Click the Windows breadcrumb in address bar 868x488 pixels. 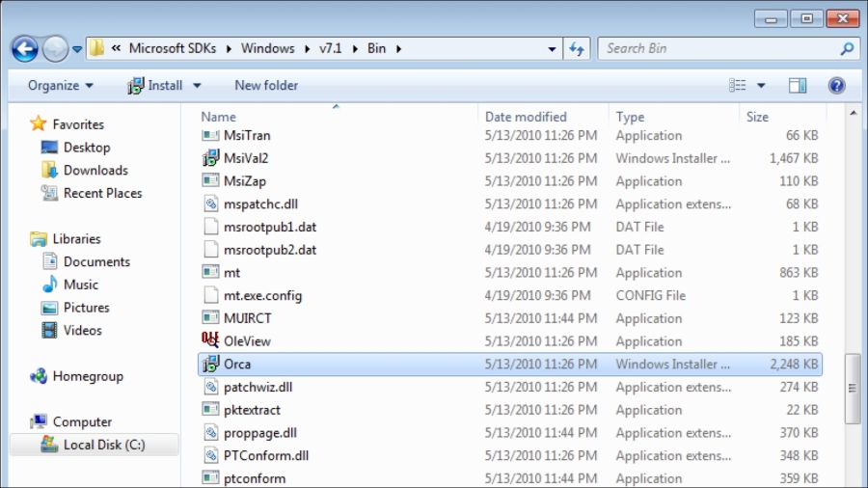(x=268, y=48)
